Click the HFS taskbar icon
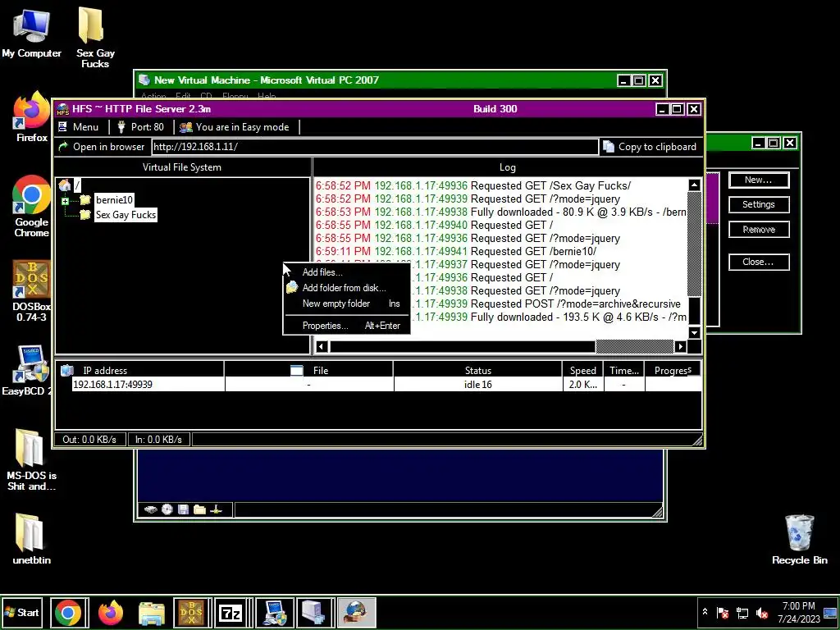 click(356, 613)
